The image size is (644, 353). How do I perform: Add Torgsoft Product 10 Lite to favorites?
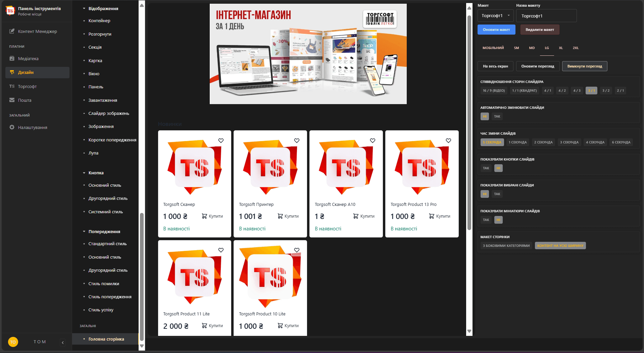pyautogui.click(x=297, y=250)
